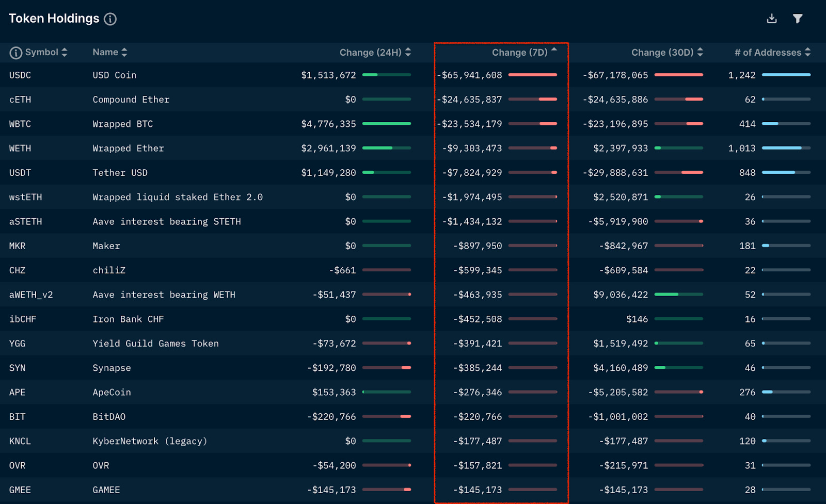
Task: Click the 1,013 addresses count
Action: click(x=742, y=149)
